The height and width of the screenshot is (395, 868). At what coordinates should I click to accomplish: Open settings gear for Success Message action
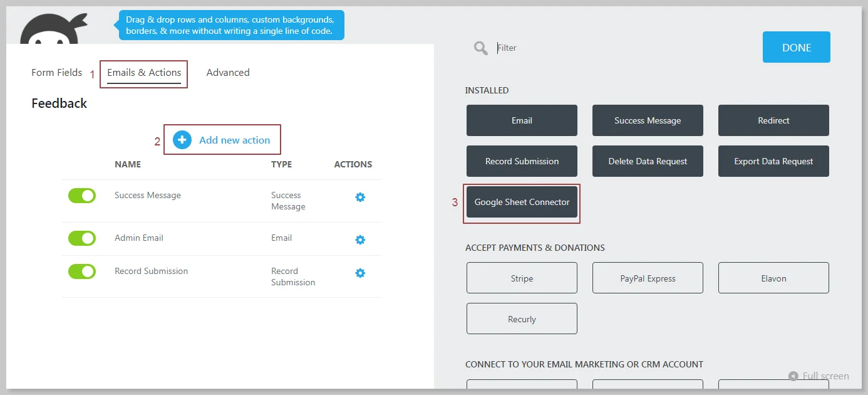pos(360,197)
